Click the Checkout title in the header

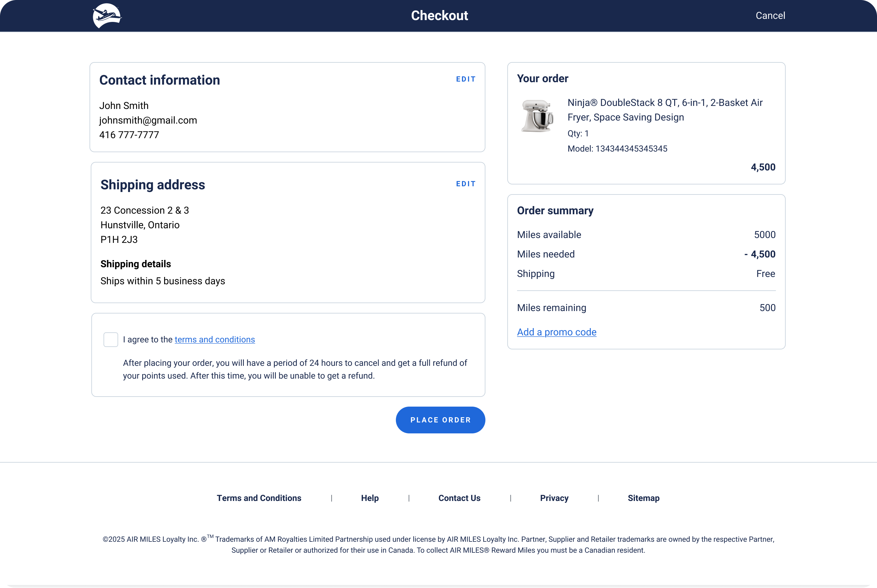[x=439, y=16]
